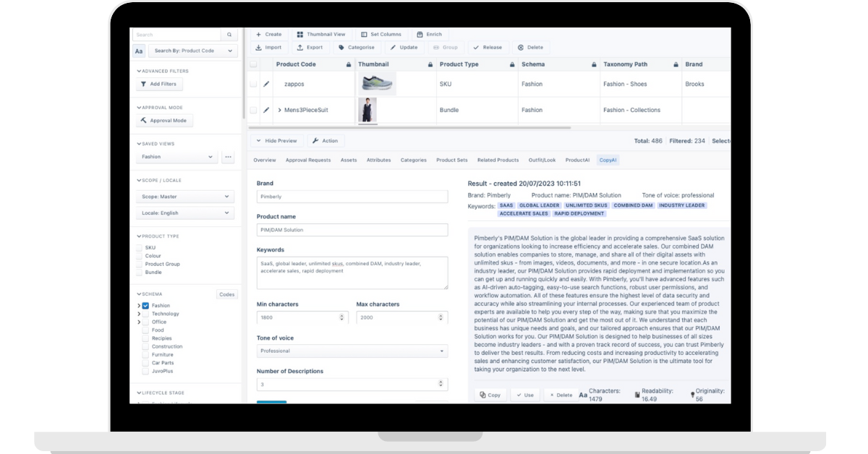The height and width of the screenshot is (454, 868).
Task: Open Set Columns
Action: (381, 34)
